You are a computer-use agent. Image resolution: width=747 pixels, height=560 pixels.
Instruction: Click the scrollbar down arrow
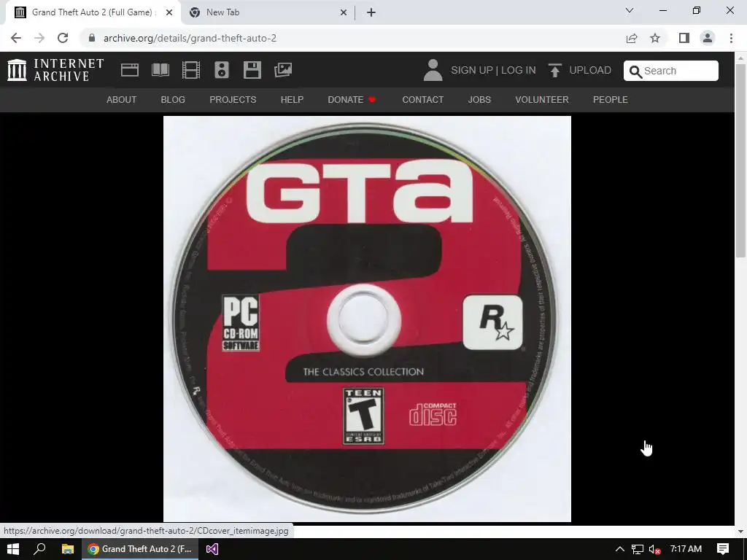pos(740,532)
